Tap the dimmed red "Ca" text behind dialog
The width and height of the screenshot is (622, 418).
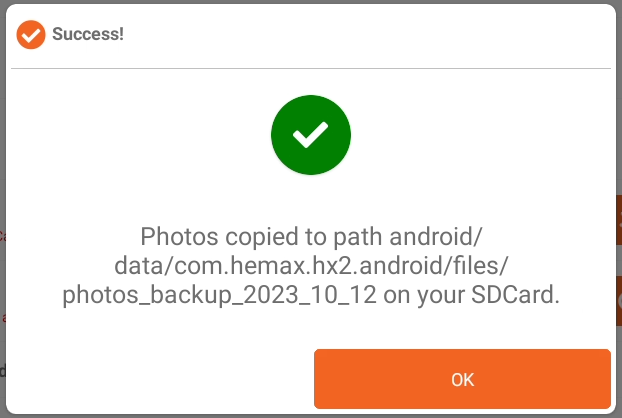[x=2, y=236]
